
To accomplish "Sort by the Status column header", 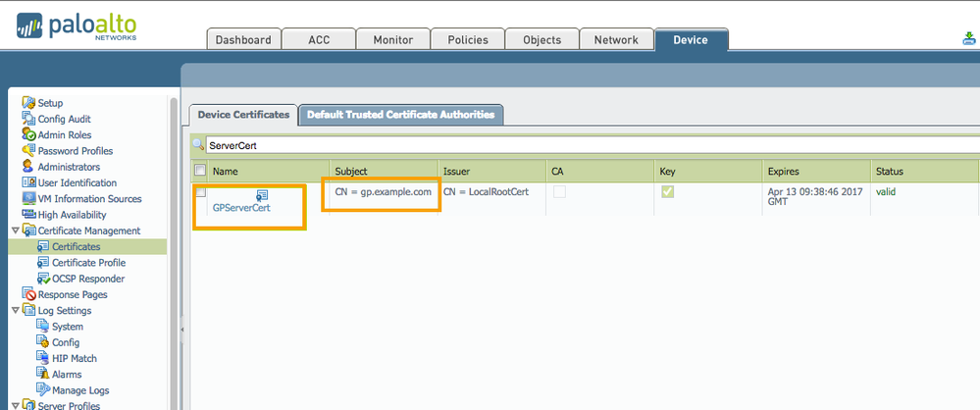I will click(x=924, y=172).
